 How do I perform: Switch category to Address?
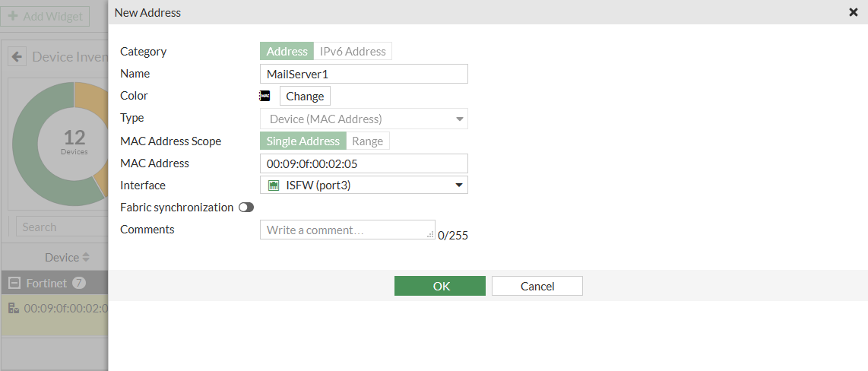tap(287, 52)
